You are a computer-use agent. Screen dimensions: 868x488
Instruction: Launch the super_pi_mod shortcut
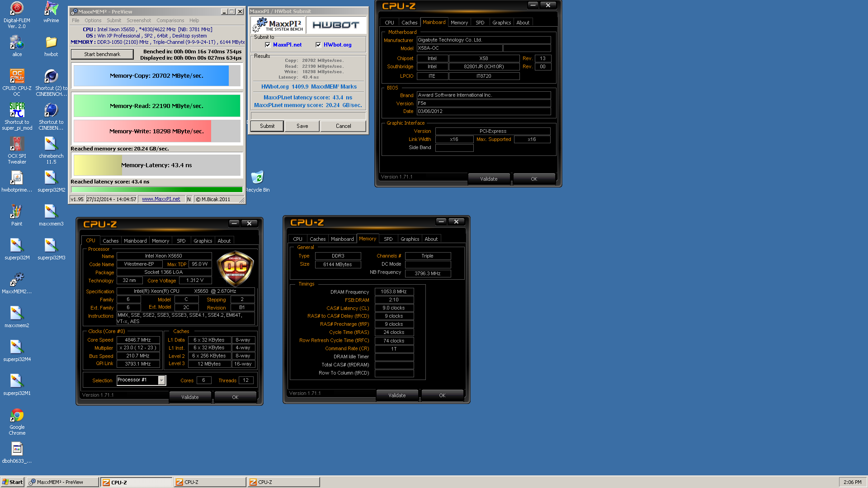coord(17,116)
